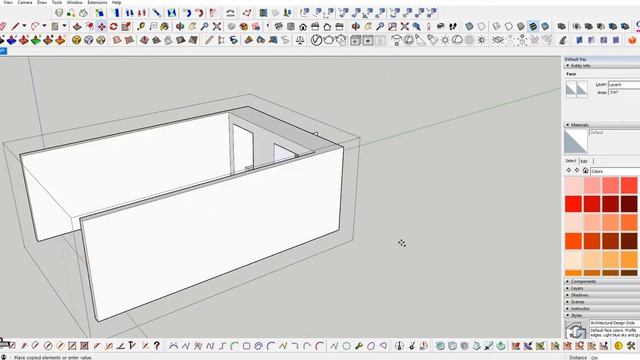Screen dimensions: 640x360
Task: Pick the dark brown color swatch
Action: 629,241
